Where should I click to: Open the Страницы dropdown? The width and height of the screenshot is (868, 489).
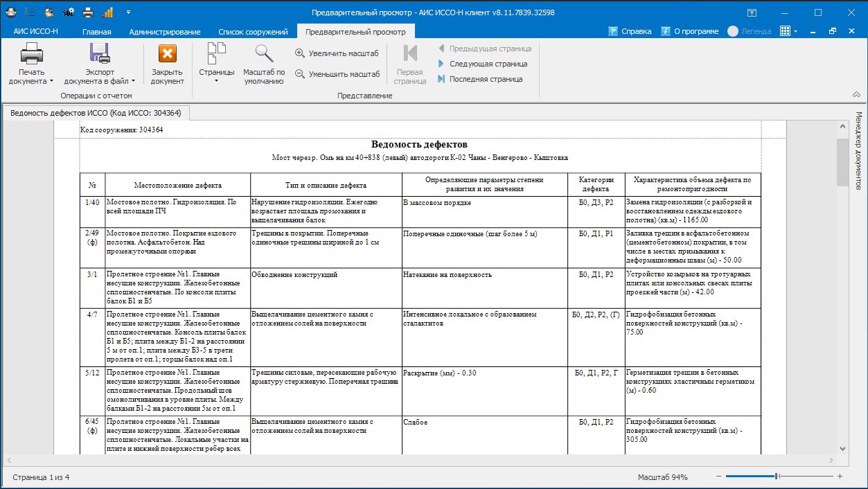(217, 64)
